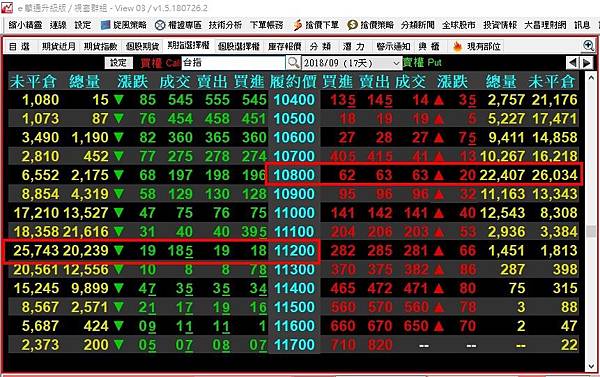Switch to the 期貨指數 tab
The width and height of the screenshot is (600, 377).
tap(100, 47)
